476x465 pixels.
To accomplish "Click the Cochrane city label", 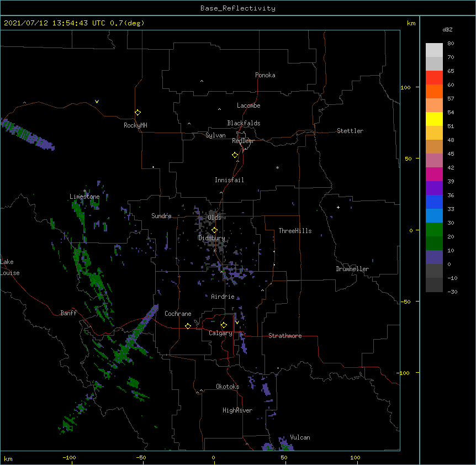I will (178, 314).
